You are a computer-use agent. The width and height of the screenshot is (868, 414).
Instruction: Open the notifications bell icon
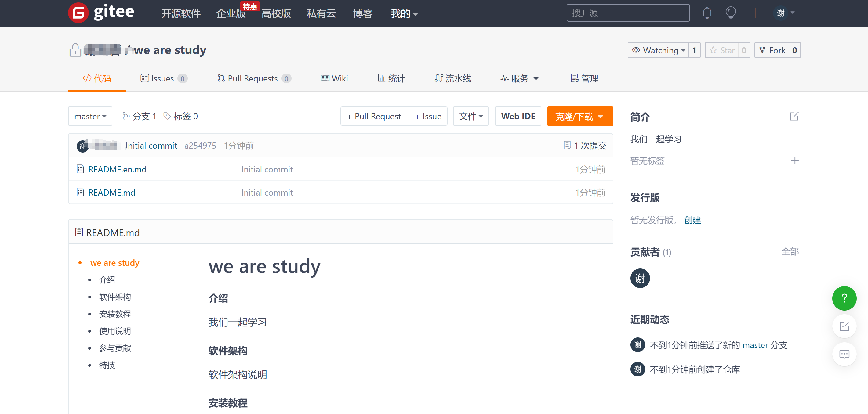click(707, 13)
